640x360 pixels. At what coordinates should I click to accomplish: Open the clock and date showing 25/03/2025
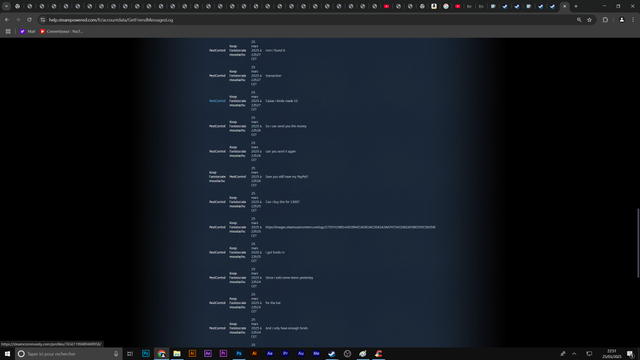(611, 354)
